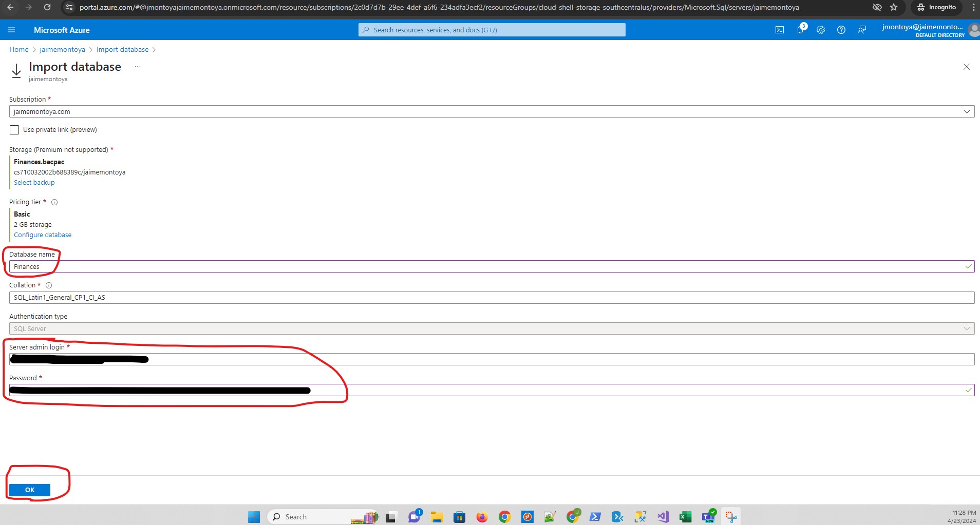The width and height of the screenshot is (980, 525).
Task: Go to jaimemontoya breadcrumb
Action: (62, 49)
